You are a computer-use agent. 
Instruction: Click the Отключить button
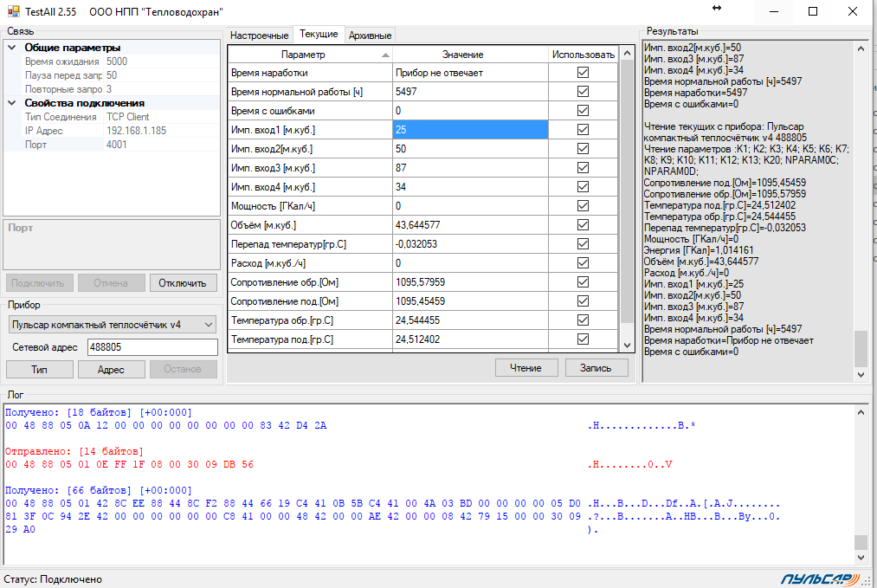(x=183, y=283)
